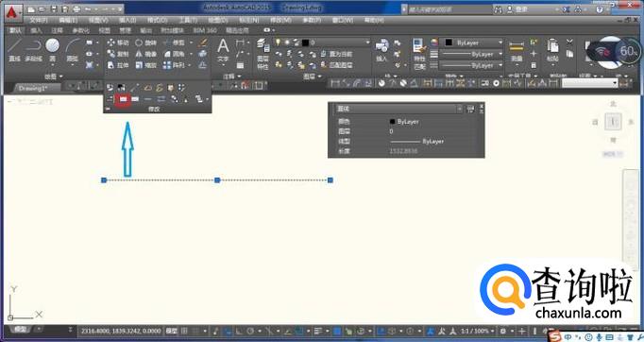Screen dimensions: 644x342
Task: Click the right endpoint grip of the line
Action: click(x=330, y=180)
